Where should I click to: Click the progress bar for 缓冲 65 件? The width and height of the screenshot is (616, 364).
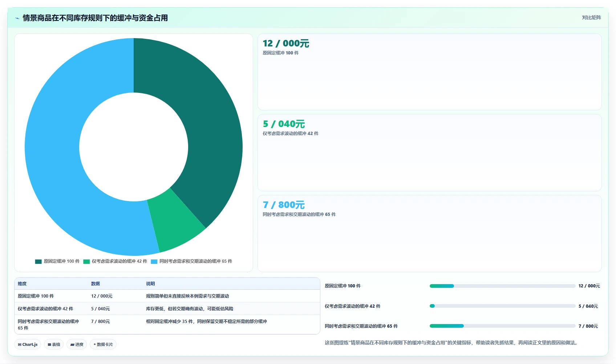pos(502,326)
